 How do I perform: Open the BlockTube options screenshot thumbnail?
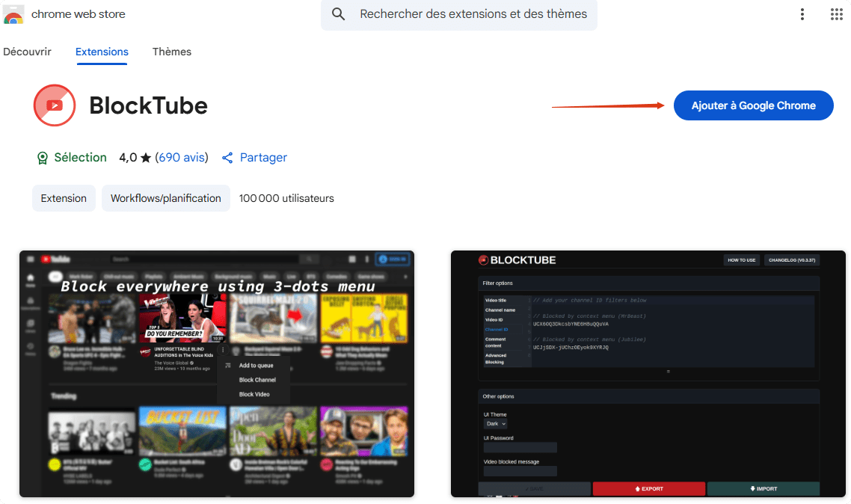click(648, 374)
